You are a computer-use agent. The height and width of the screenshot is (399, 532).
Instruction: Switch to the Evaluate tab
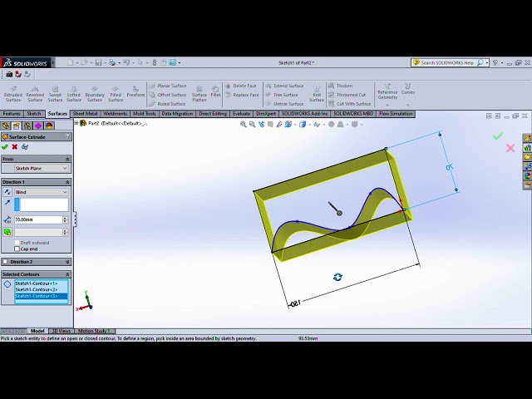pos(241,114)
